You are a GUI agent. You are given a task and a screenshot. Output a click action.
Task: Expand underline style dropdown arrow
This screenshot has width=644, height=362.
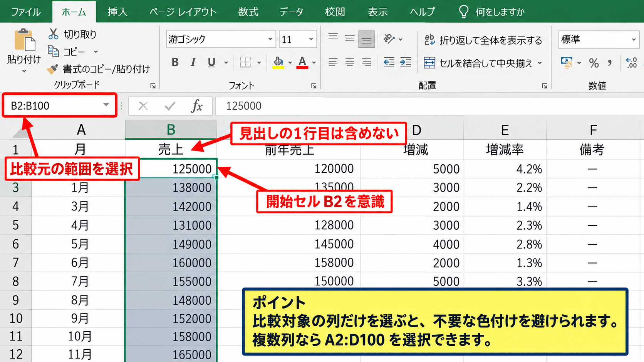click(x=226, y=63)
